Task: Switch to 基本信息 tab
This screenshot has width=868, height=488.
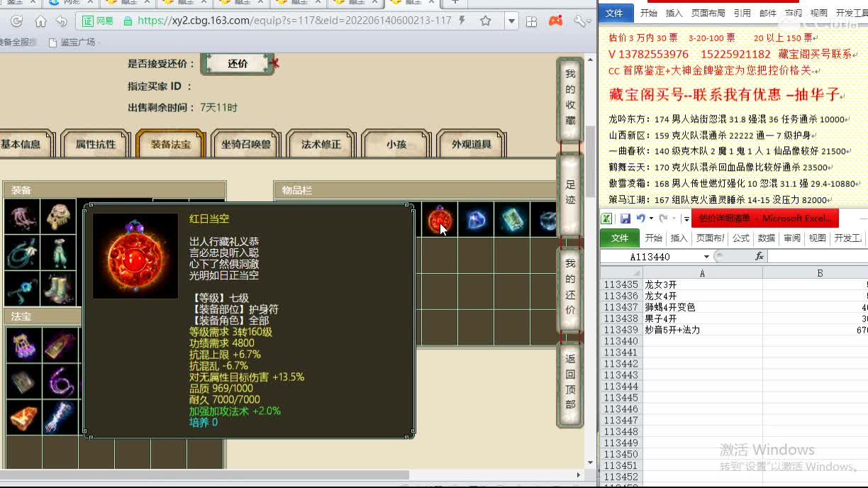Action: click(x=21, y=144)
